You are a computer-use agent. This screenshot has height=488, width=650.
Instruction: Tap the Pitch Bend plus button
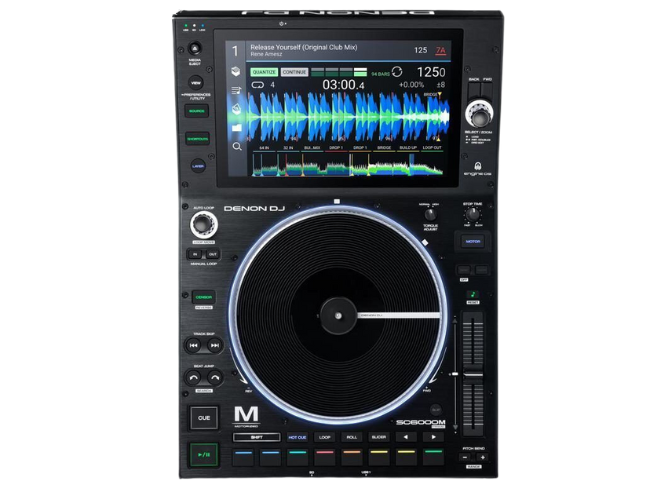pos(482,458)
